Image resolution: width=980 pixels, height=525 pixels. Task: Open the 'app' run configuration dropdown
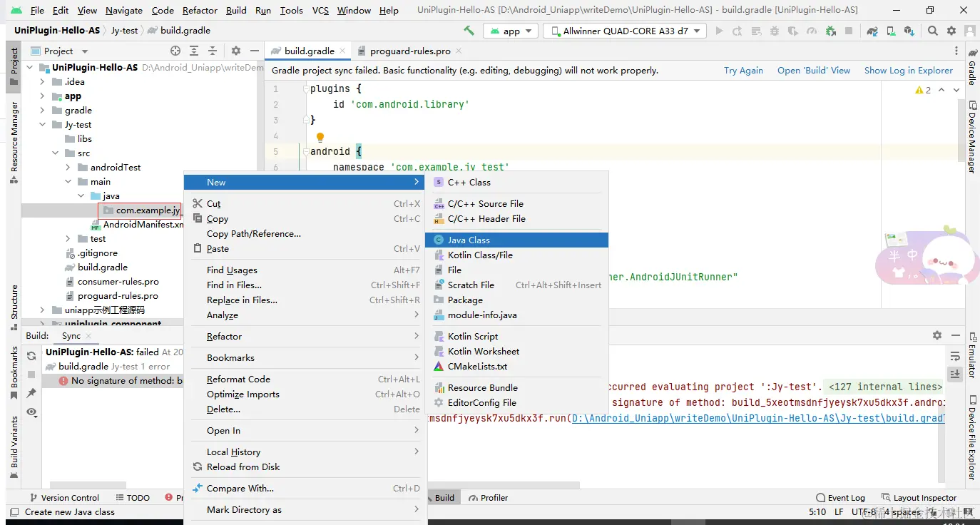(x=511, y=31)
